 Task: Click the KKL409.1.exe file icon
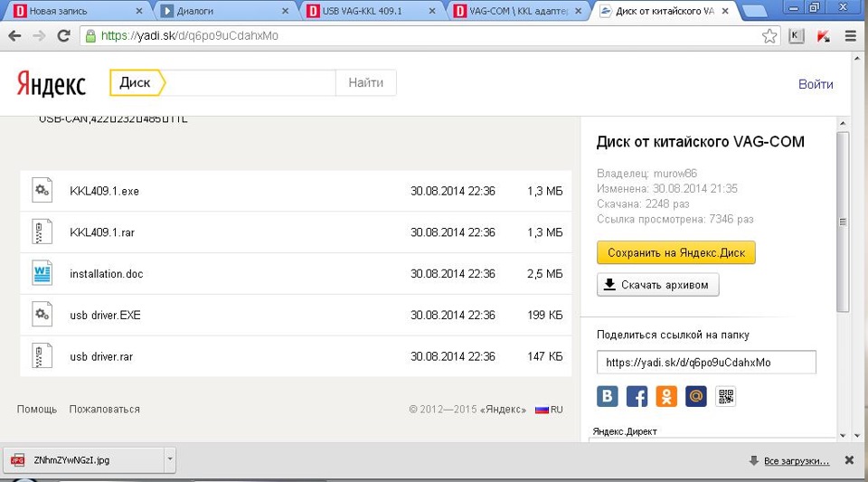pyautogui.click(x=42, y=191)
